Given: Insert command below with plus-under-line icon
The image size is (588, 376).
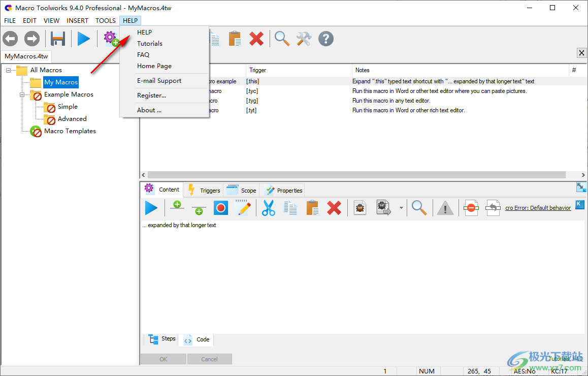Looking at the screenshot, I should (199, 210).
